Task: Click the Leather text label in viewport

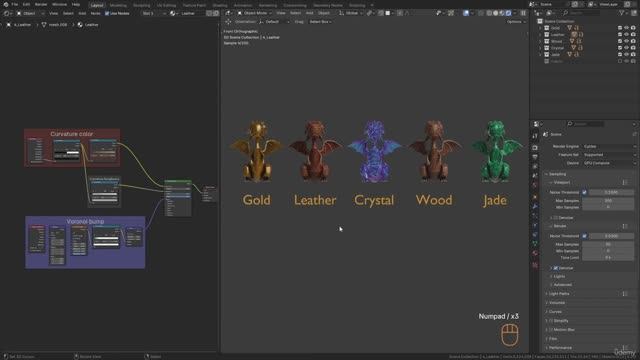Action: coord(315,200)
